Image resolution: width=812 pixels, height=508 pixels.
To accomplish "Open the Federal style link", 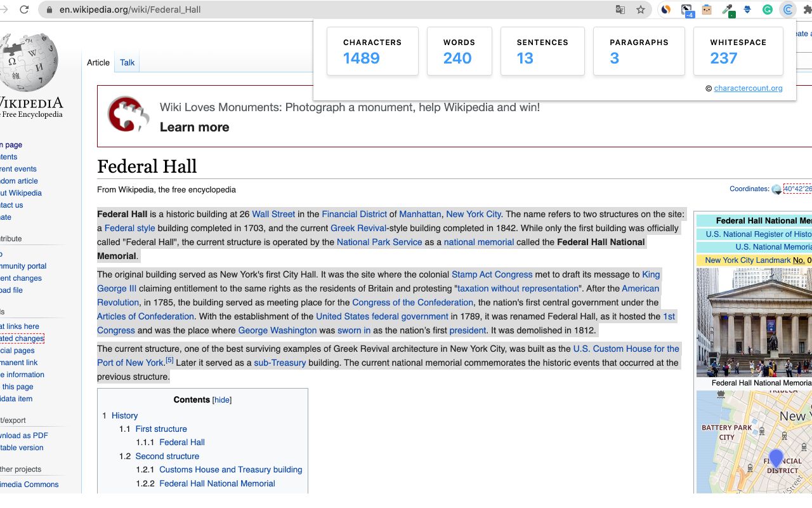I will tap(129, 228).
